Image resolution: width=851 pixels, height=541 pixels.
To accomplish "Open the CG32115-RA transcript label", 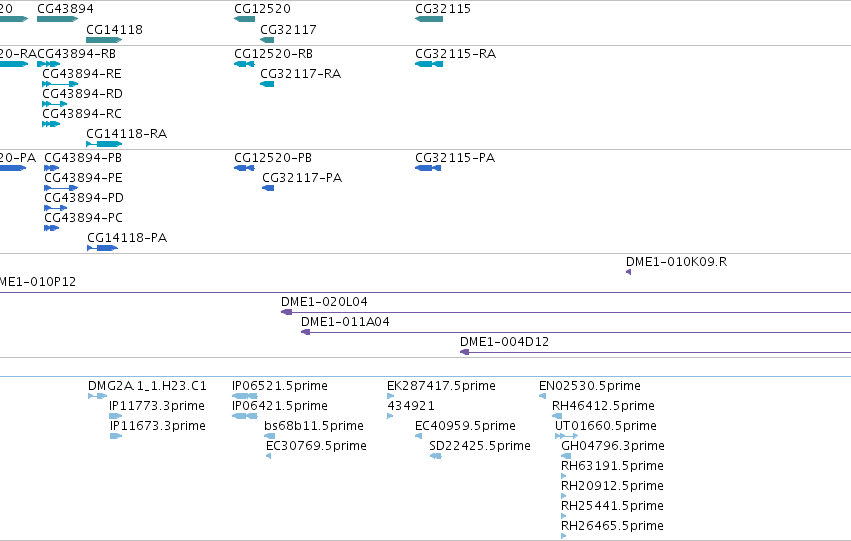I will pyautogui.click(x=455, y=54).
